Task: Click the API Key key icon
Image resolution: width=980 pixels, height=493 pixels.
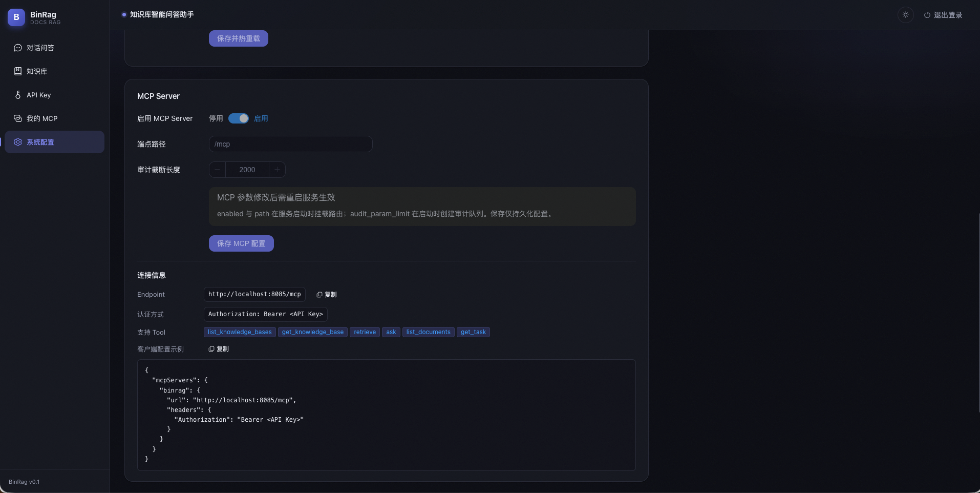Action: click(x=18, y=95)
